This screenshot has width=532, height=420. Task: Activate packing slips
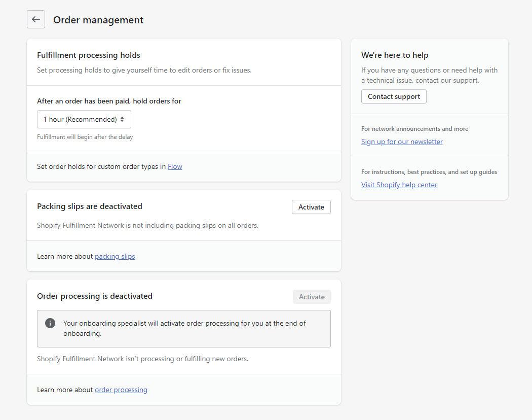click(311, 207)
